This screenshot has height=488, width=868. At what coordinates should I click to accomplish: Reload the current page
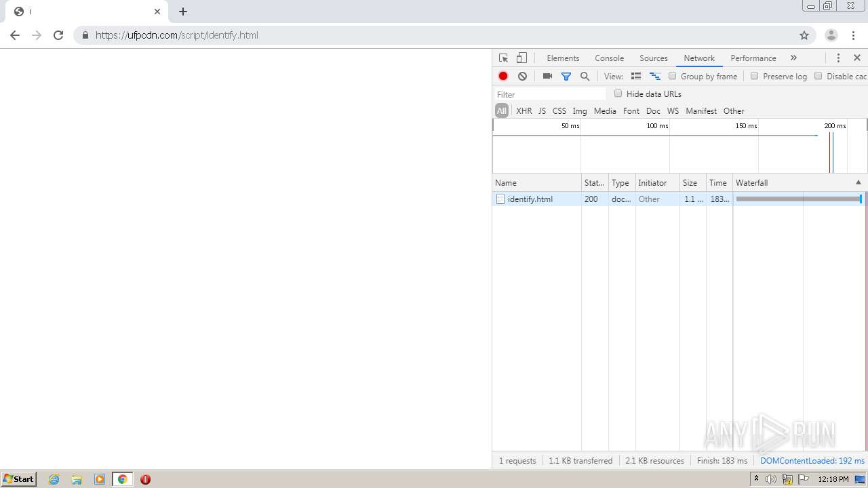tap(58, 35)
